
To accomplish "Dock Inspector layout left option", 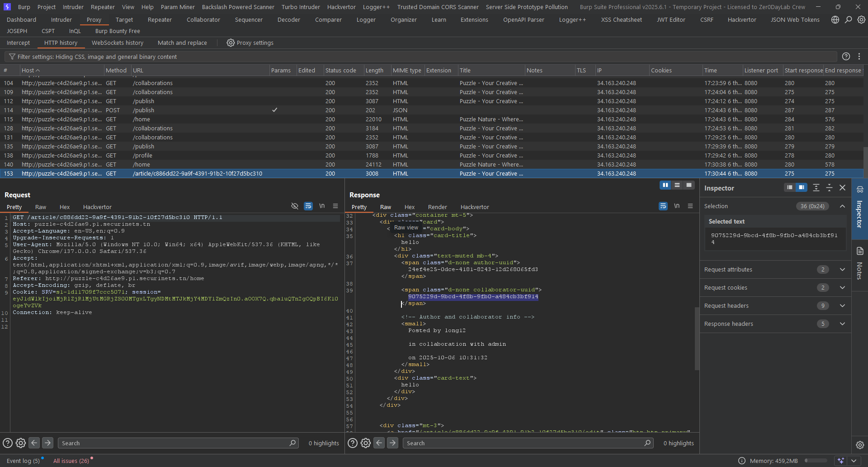I will tap(790, 187).
